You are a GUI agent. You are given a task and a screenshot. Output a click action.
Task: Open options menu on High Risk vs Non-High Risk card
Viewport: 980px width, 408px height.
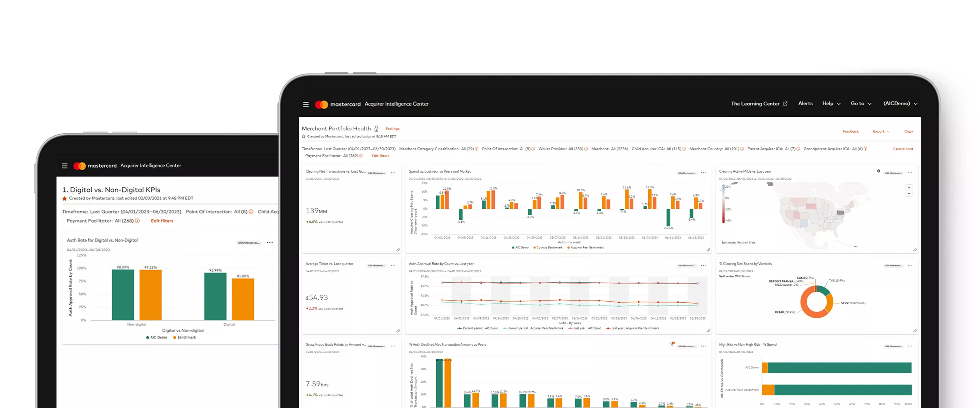(x=910, y=346)
